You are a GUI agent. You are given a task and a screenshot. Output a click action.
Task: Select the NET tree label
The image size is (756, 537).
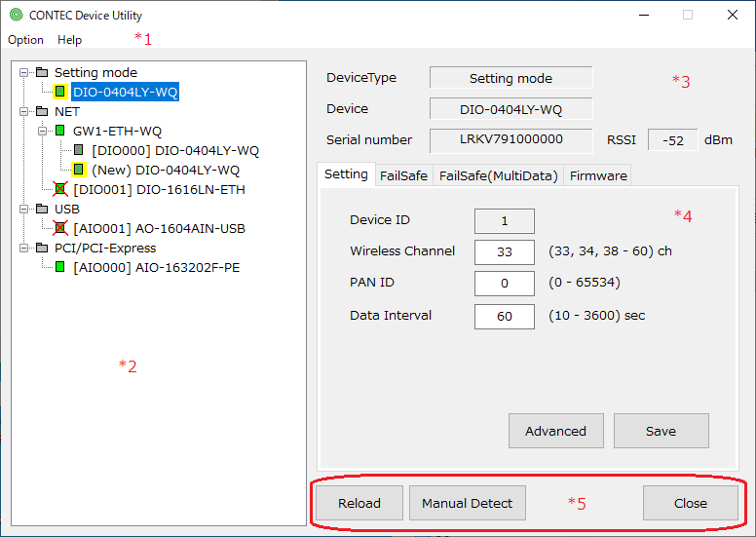[x=66, y=111]
